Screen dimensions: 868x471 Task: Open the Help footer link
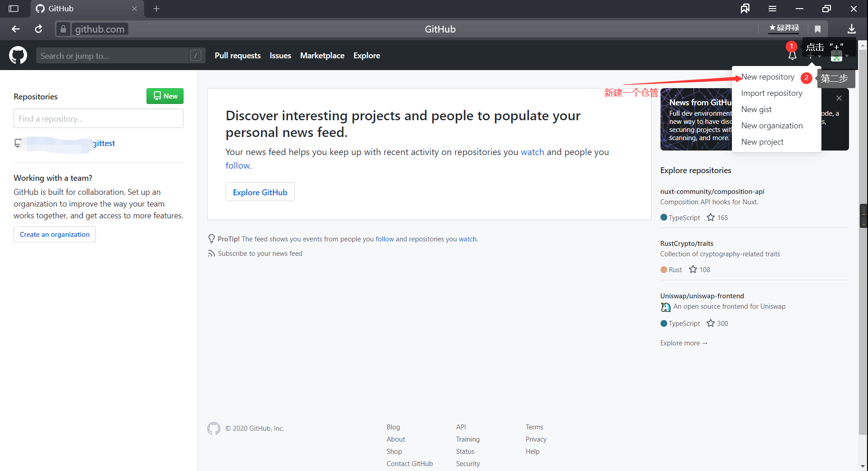click(532, 452)
